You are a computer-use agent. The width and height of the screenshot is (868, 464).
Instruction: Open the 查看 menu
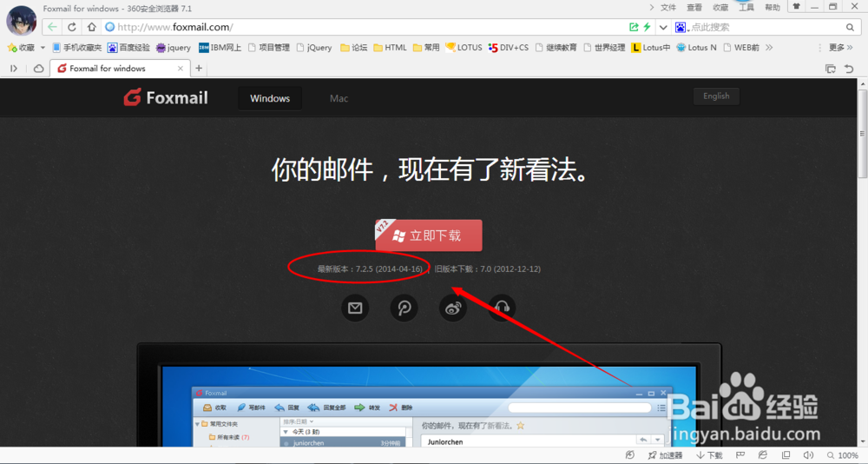click(x=694, y=7)
